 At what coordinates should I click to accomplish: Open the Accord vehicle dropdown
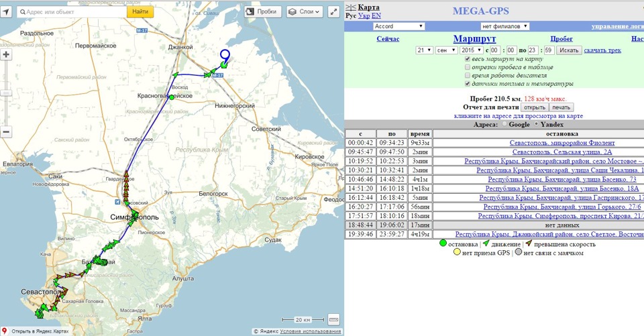tap(398, 26)
